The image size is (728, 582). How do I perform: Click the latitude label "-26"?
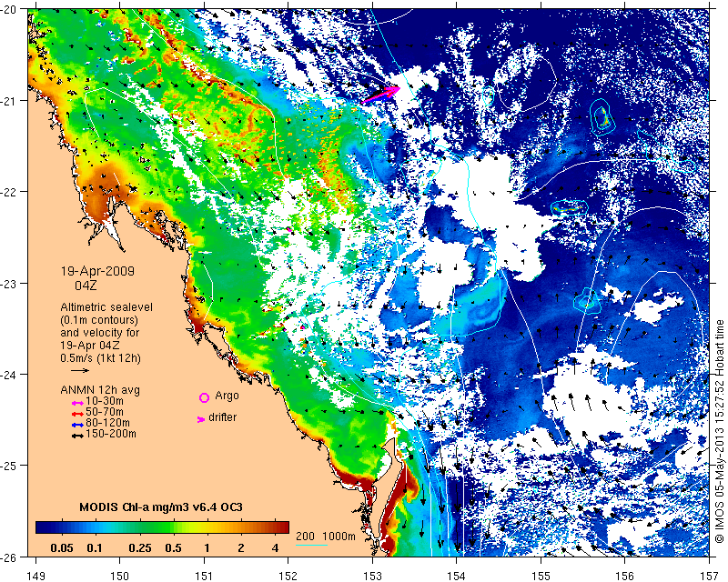pyautogui.click(x=9, y=557)
